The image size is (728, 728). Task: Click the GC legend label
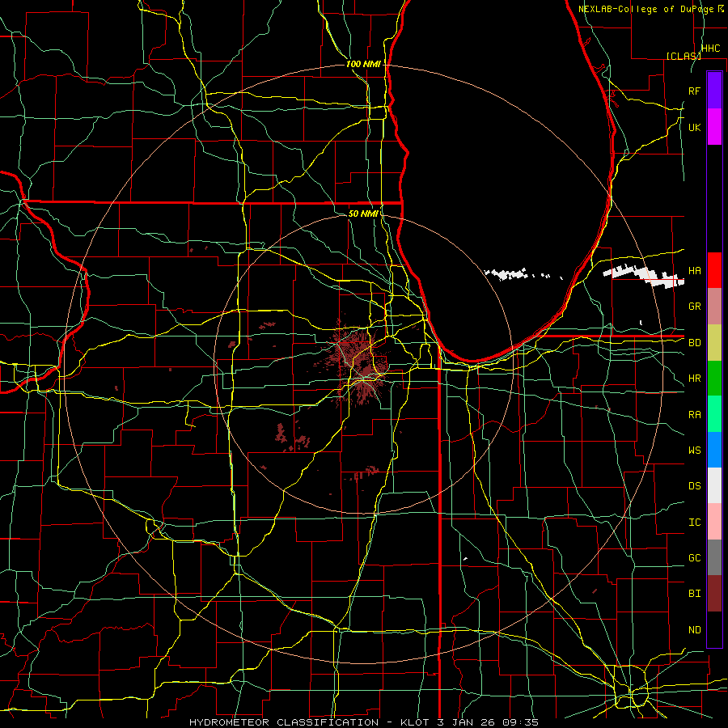[694, 558]
